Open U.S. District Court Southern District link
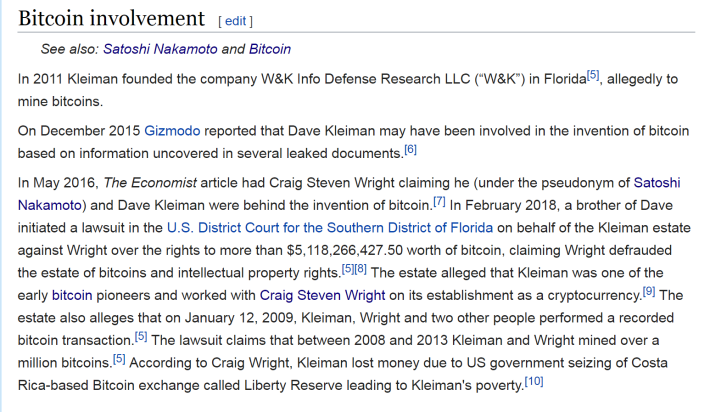710x412 pixels. point(330,227)
